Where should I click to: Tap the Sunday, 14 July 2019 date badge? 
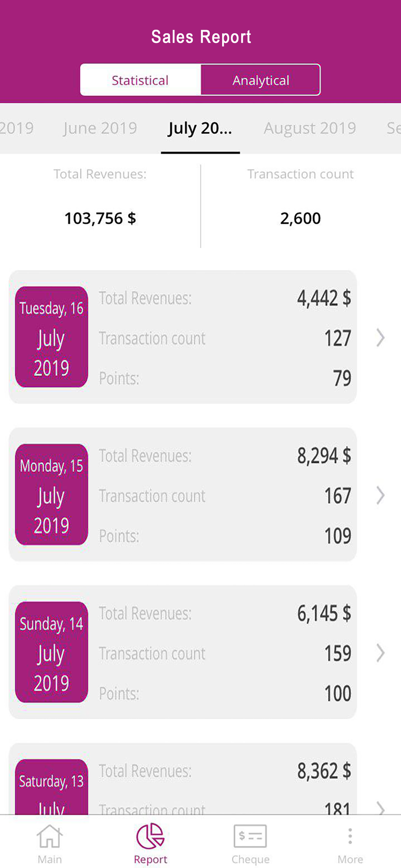pyautogui.click(x=52, y=652)
